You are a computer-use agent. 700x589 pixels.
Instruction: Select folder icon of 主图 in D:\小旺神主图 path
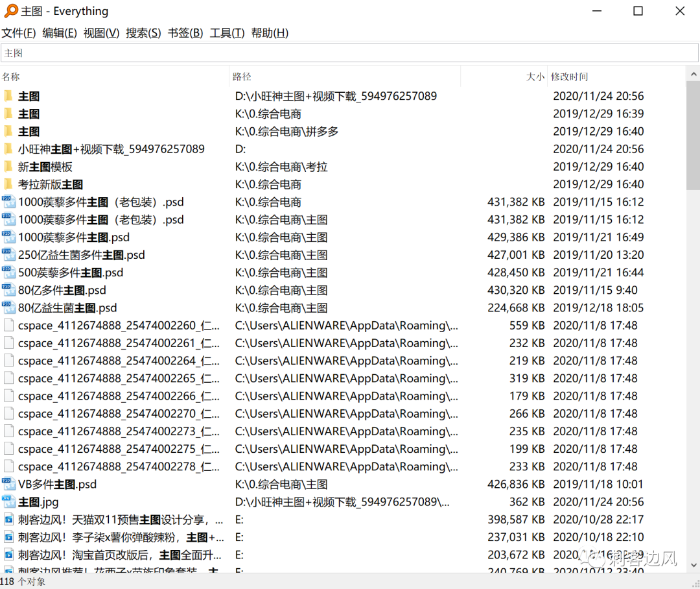click(x=8, y=95)
